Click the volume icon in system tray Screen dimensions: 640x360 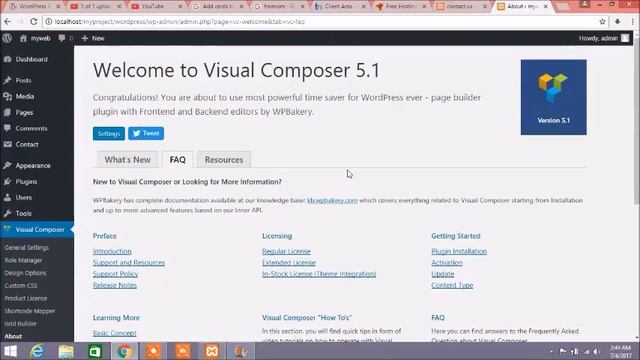596,351
